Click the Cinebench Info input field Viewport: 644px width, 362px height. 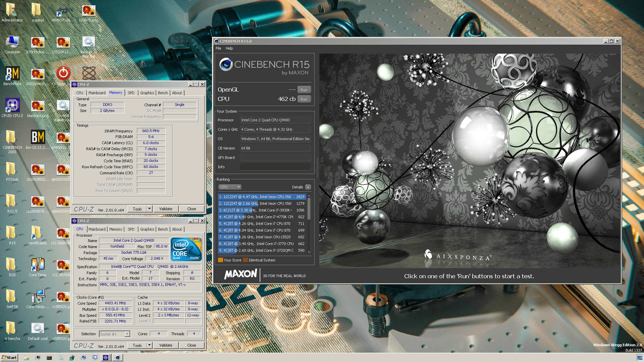tap(275, 167)
